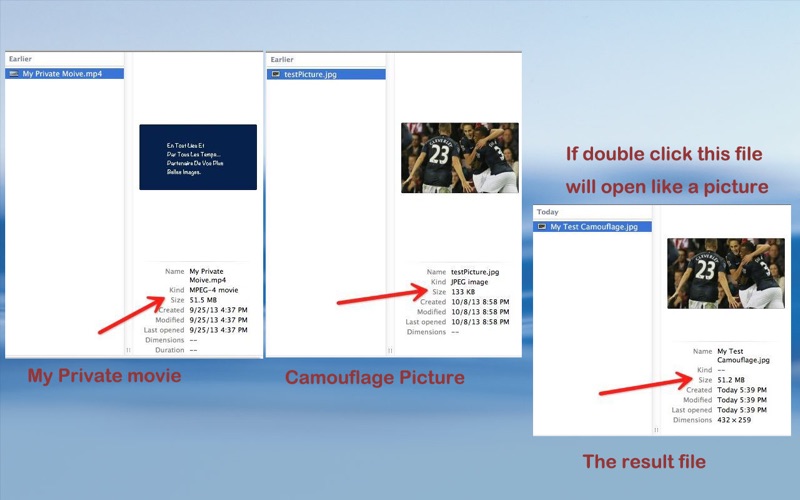Click the testPicture.jpg soccer preview thumbnail
The width and height of the screenshot is (800, 500).
(460, 158)
